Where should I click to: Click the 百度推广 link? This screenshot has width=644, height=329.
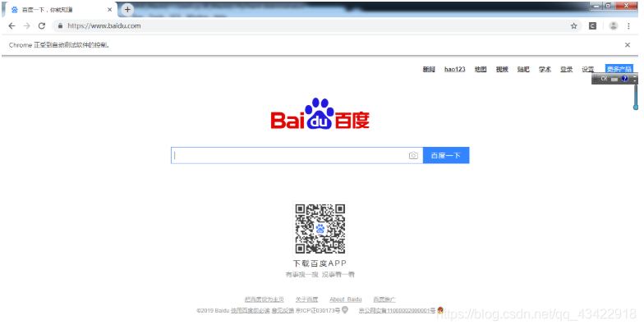pos(384,299)
